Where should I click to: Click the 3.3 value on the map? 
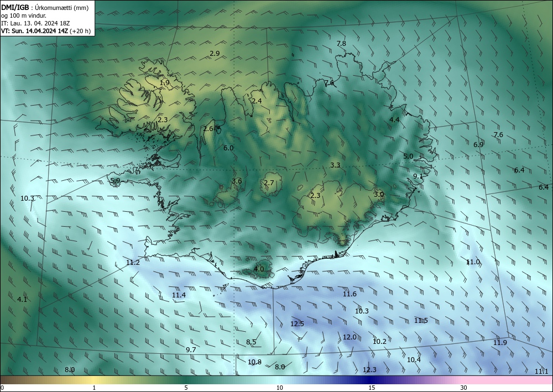click(335, 165)
